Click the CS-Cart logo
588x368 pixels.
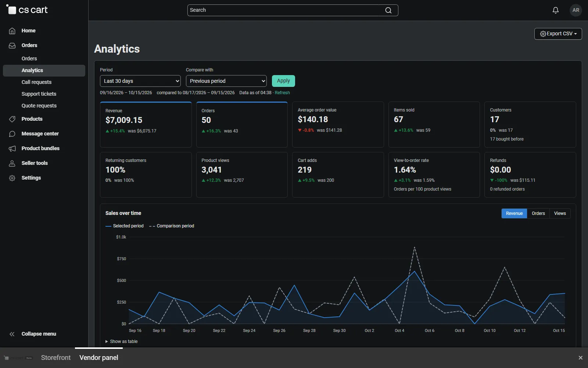[27, 10]
